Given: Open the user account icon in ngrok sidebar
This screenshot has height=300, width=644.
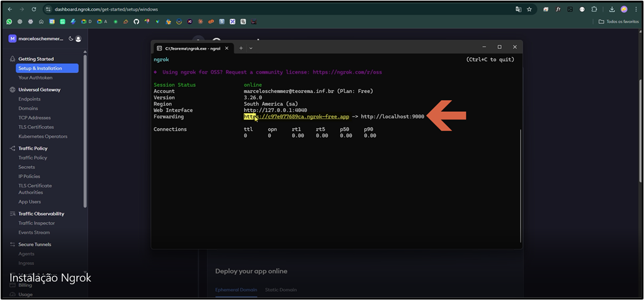Looking at the screenshot, I should click(78, 38).
